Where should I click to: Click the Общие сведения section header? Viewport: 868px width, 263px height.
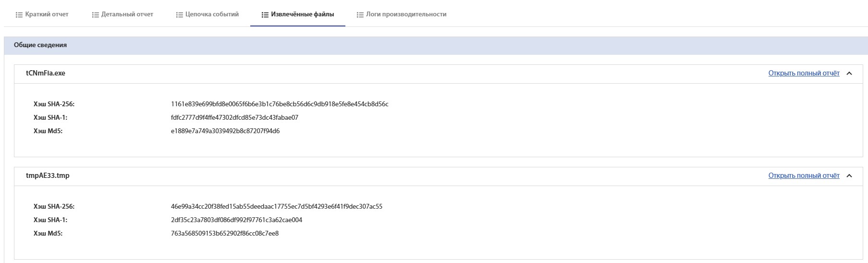click(40, 45)
